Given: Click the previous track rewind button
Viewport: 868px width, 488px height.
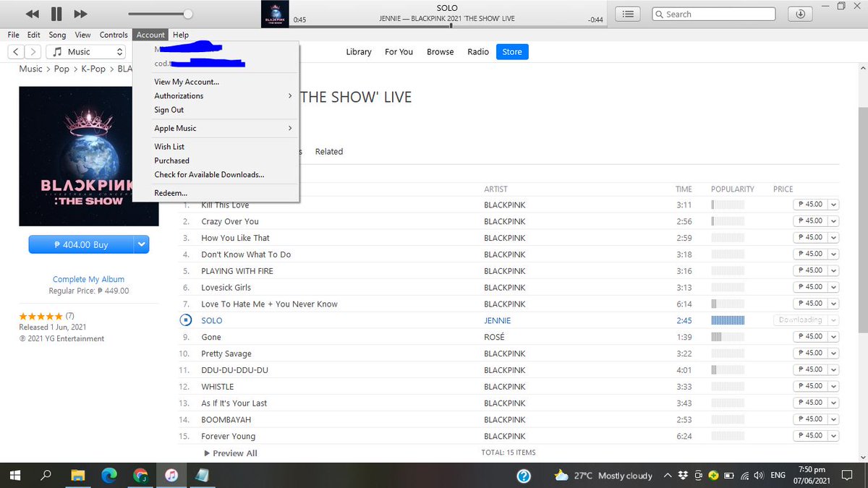Looking at the screenshot, I should click(x=32, y=14).
